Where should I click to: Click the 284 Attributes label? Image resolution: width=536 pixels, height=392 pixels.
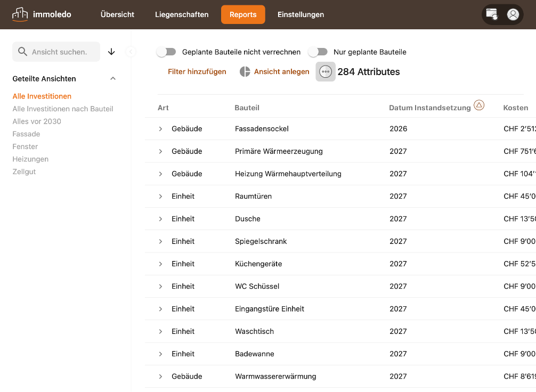(x=369, y=72)
